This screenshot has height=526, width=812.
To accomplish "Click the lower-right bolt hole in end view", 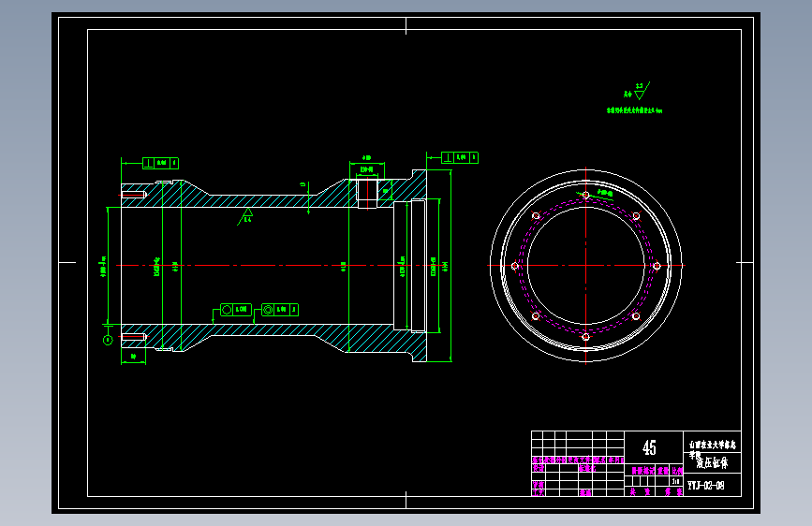I will coord(636,315).
